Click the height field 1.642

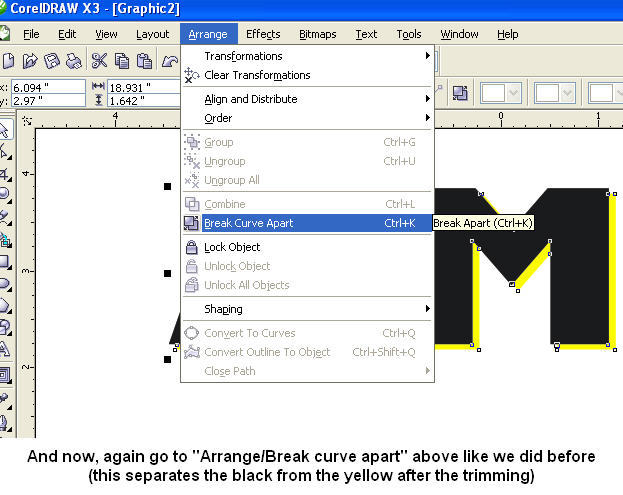click(x=144, y=101)
